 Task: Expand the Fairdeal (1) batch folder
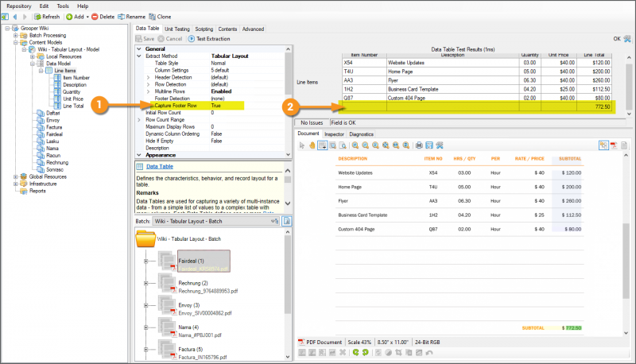point(146,261)
